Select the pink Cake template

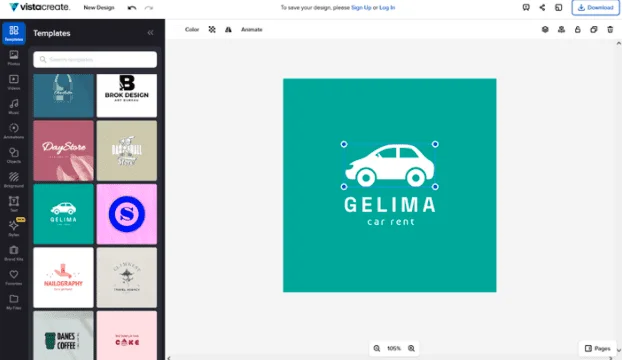[x=127, y=335]
